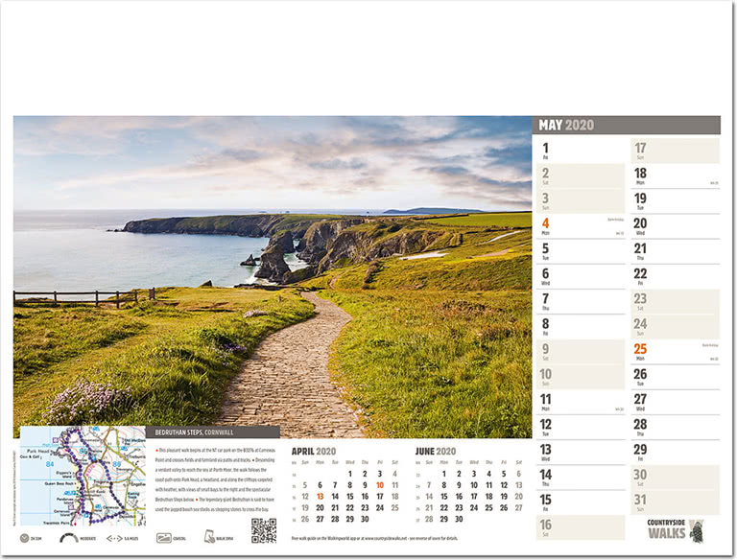The height and width of the screenshot is (560, 737).
Task: Click the first paragraph of the walk description
Action: [x=215, y=455]
